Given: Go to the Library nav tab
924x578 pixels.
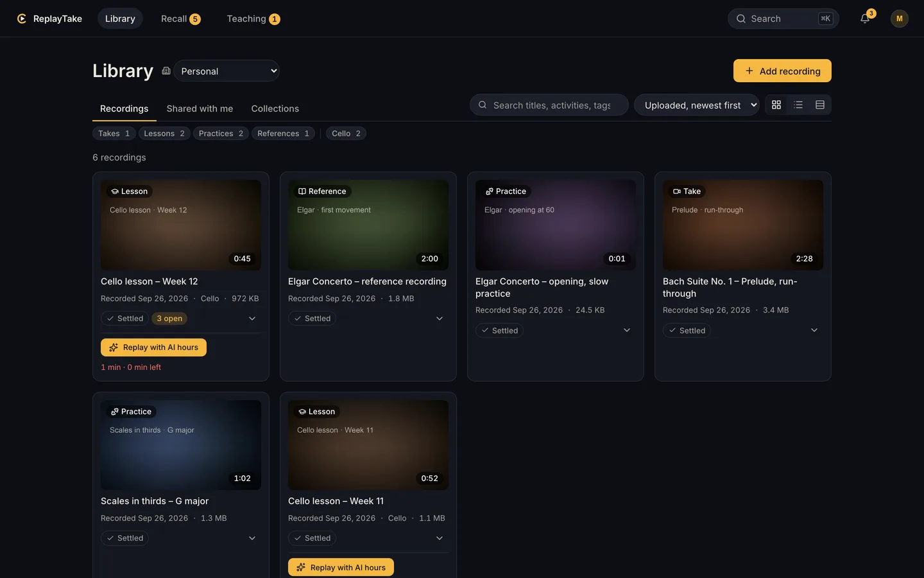Looking at the screenshot, I should 120,19.
